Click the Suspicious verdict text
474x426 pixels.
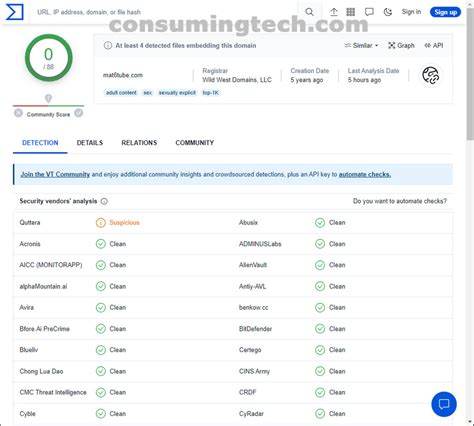tap(124, 222)
